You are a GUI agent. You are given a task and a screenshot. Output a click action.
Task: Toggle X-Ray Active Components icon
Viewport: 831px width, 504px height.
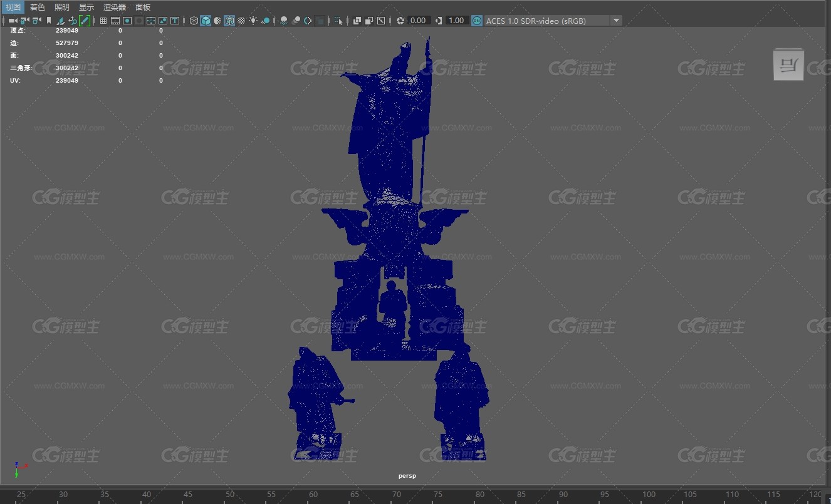[369, 21]
